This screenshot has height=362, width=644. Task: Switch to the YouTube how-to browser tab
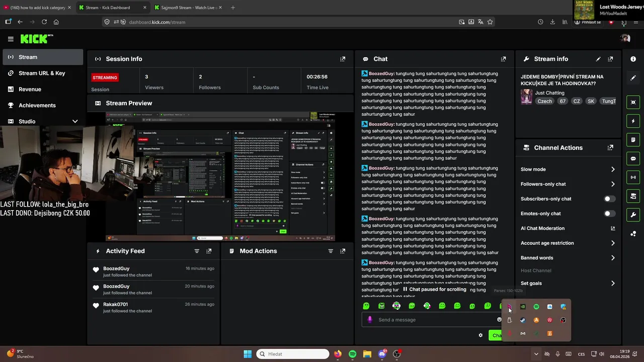[38, 8]
